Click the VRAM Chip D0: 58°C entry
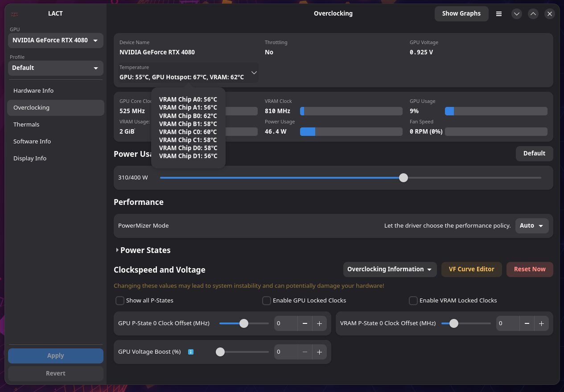 pos(188,148)
